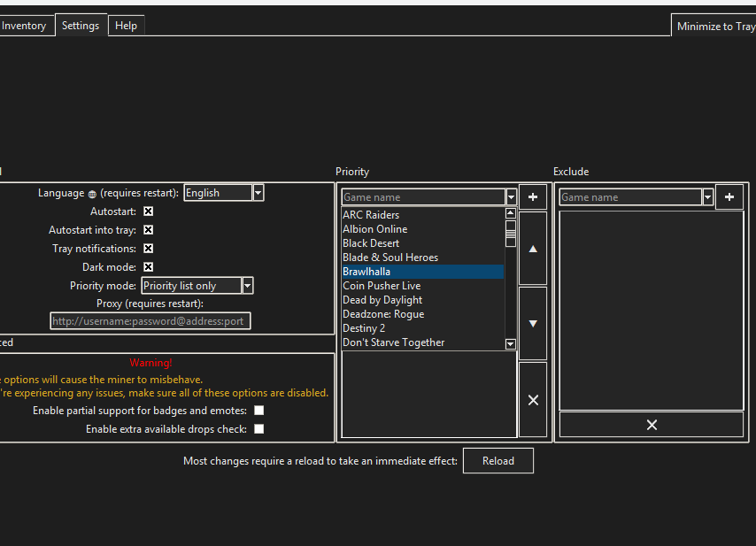Click the Proxy address input field

(x=150, y=321)
